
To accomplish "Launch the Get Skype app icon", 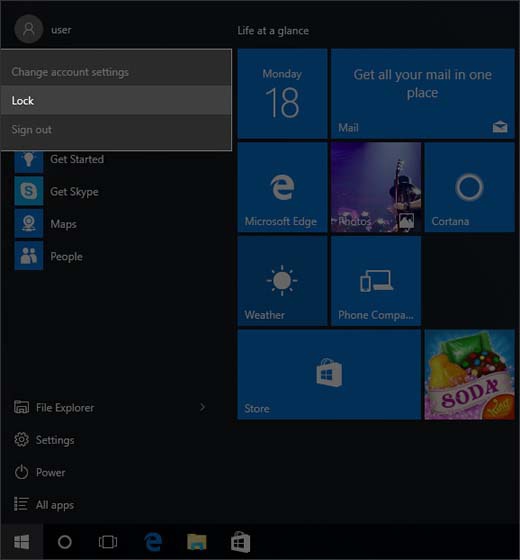I will 29,191.
